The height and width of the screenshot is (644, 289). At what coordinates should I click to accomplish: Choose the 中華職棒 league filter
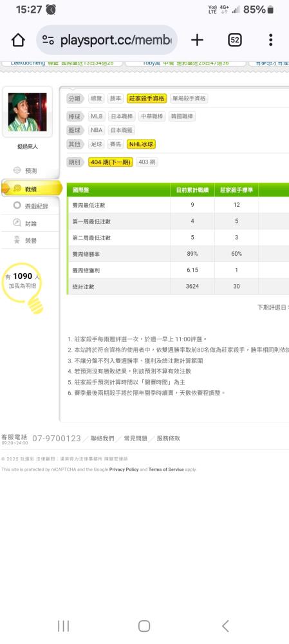[151, 116]
